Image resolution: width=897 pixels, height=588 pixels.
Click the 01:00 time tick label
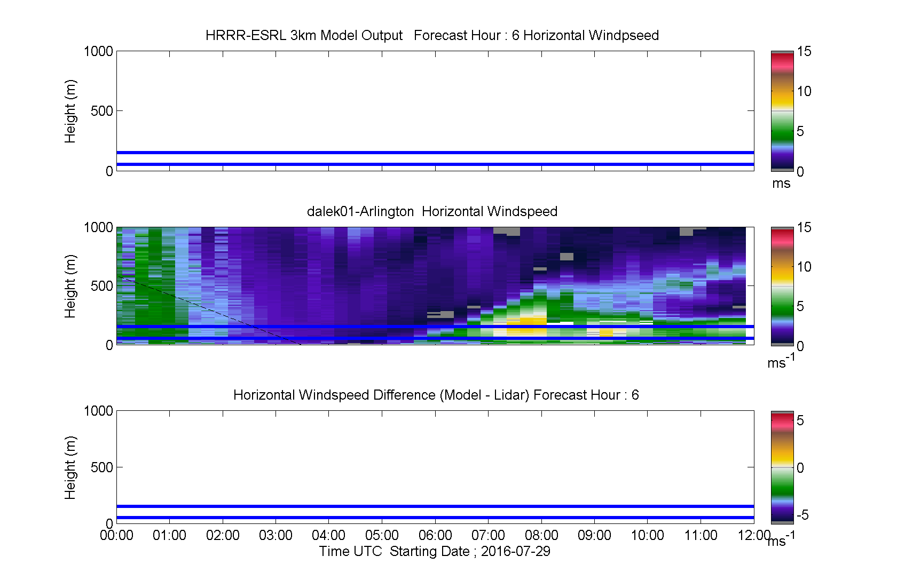[x=170, y=535]
